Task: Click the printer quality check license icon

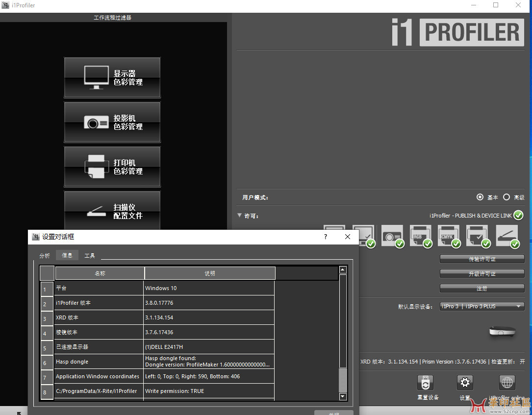Action: tap(478, 236)
